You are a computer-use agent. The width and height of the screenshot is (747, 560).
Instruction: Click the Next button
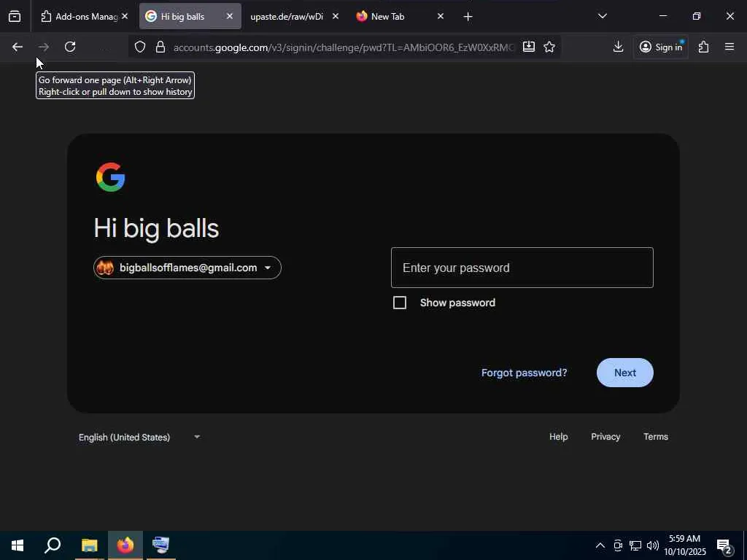(x=625, y=373)
